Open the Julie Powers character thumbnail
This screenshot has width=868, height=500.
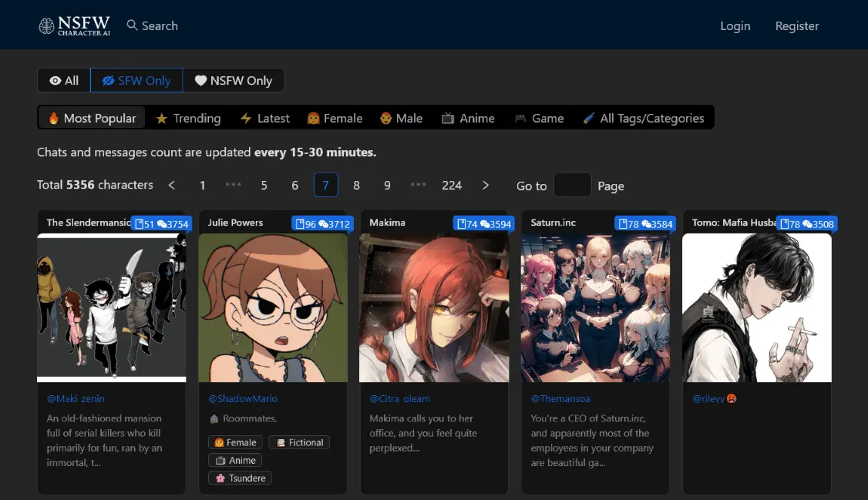pos(273,307)
